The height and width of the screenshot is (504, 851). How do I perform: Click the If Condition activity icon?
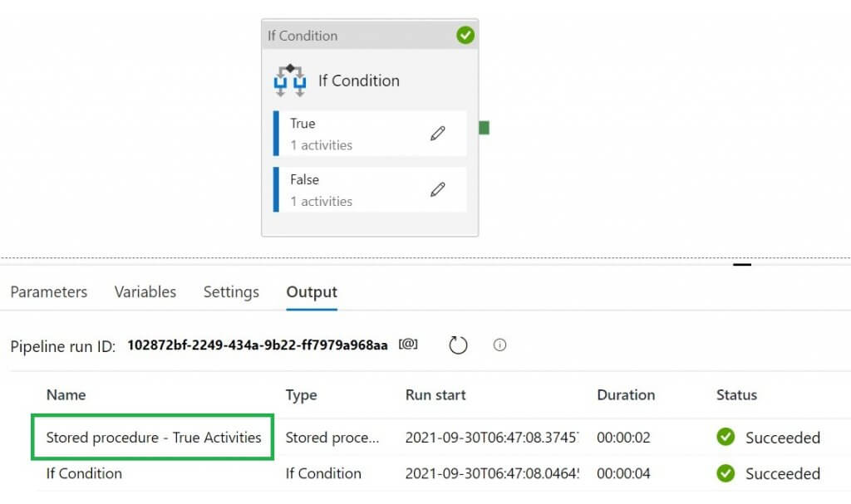(290, 81)
